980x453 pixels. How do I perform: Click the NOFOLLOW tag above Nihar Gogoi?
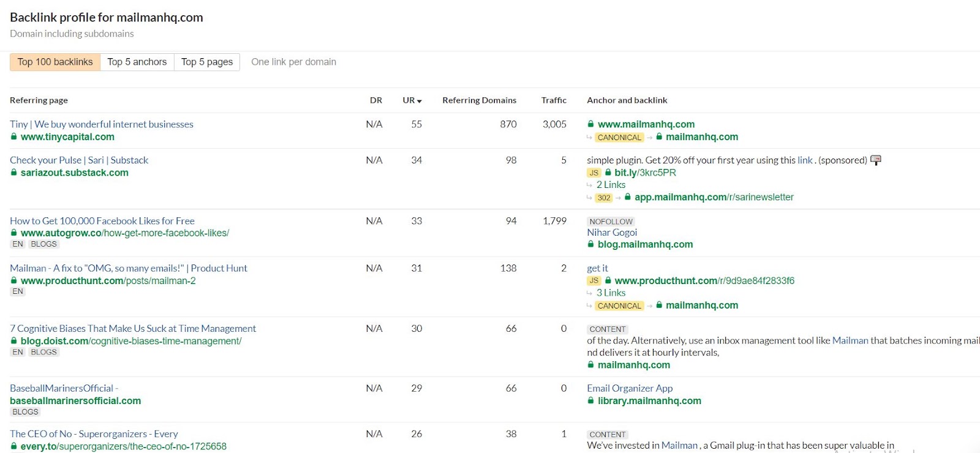point(611,222)
